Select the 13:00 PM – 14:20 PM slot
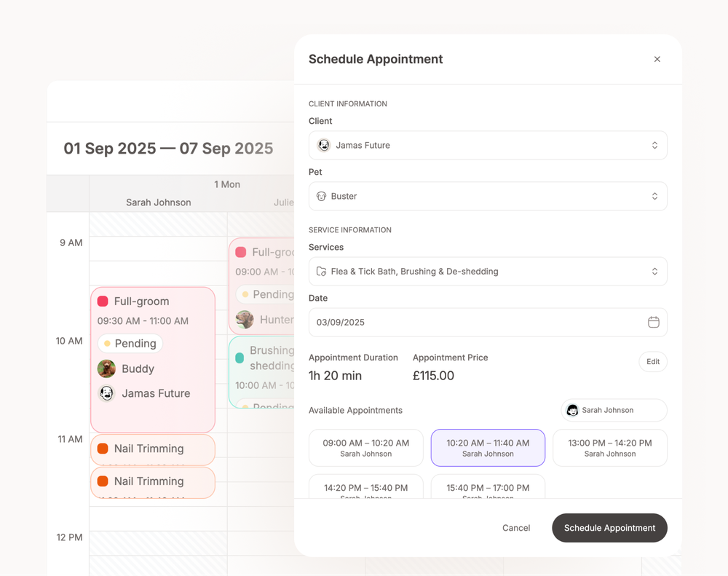 pyautogui.click(x=609, y=447)
